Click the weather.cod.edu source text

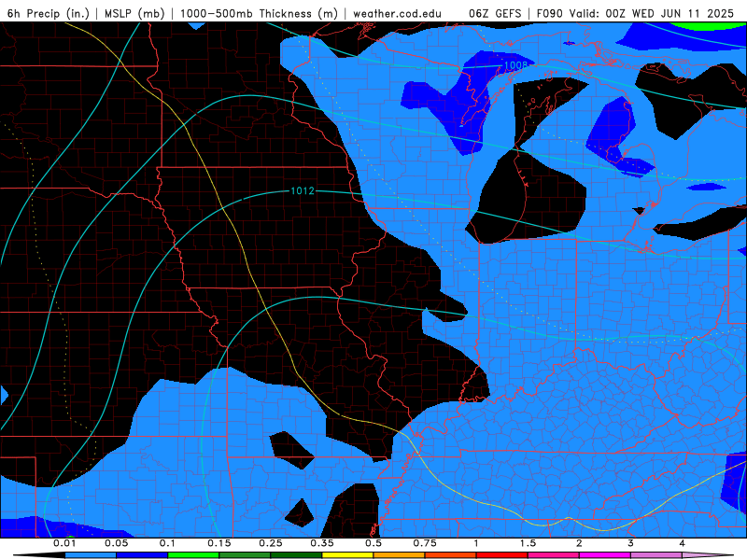pyautogui.click(x=397, y=13)
